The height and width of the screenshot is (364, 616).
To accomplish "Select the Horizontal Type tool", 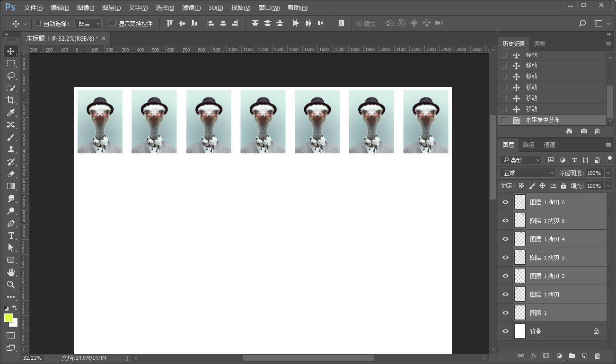I will [11, 235].
